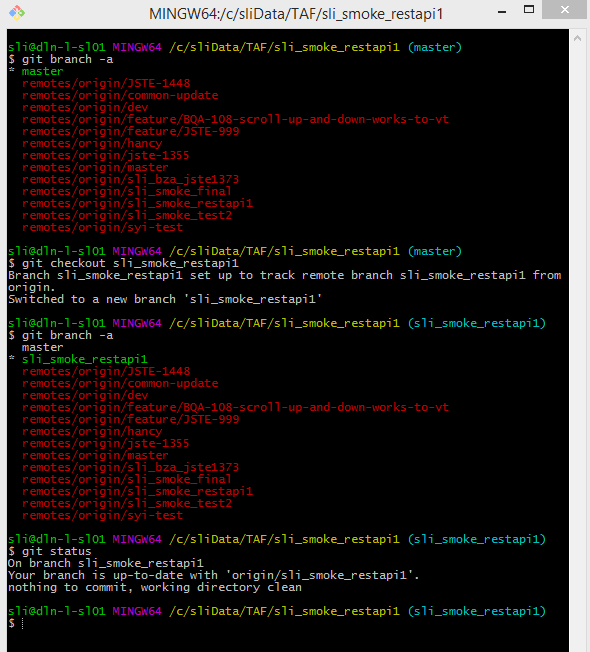
Task: Close the MINGW64 terminal window
Action: click(x=564, y=10)
